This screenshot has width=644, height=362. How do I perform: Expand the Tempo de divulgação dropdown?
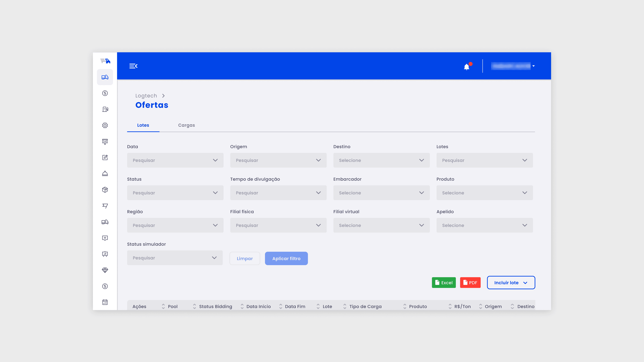point(278,193)
